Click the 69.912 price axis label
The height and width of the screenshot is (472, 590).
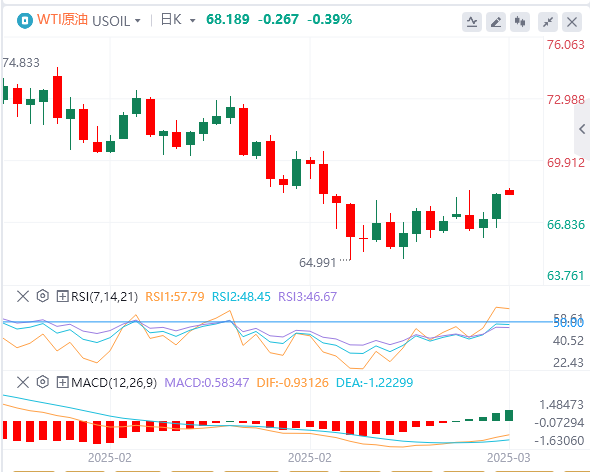click(566, 163)
